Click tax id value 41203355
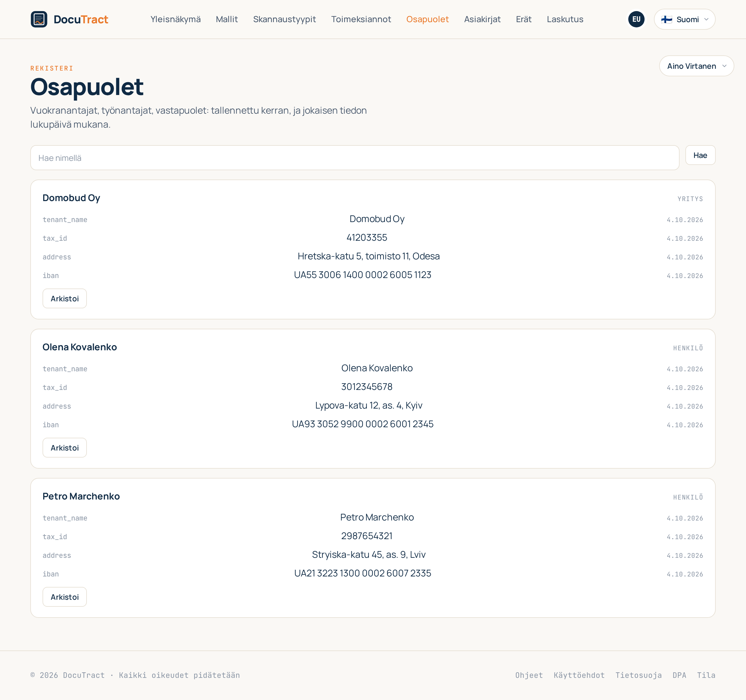This screenshot has height=700, width=746. (367, 238)
